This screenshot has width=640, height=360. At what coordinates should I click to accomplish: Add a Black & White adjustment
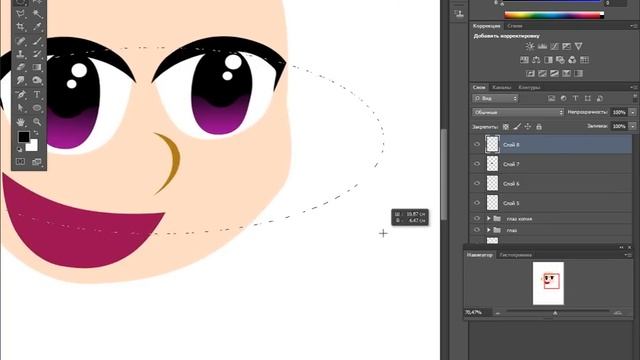point(548,60)
